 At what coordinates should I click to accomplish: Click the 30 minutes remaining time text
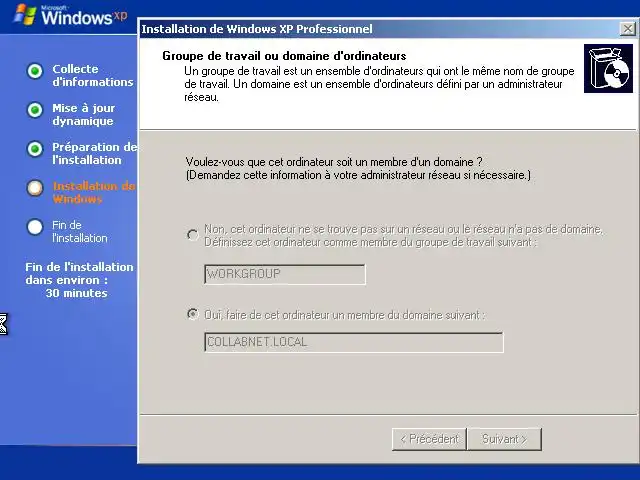click(76, 293)
